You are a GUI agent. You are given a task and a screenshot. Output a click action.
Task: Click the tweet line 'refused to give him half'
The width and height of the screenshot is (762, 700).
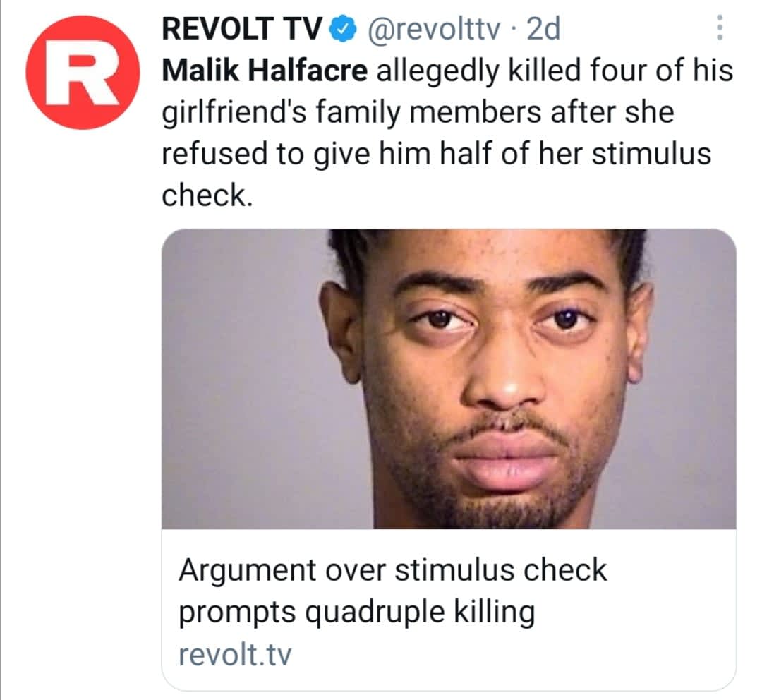437,154
